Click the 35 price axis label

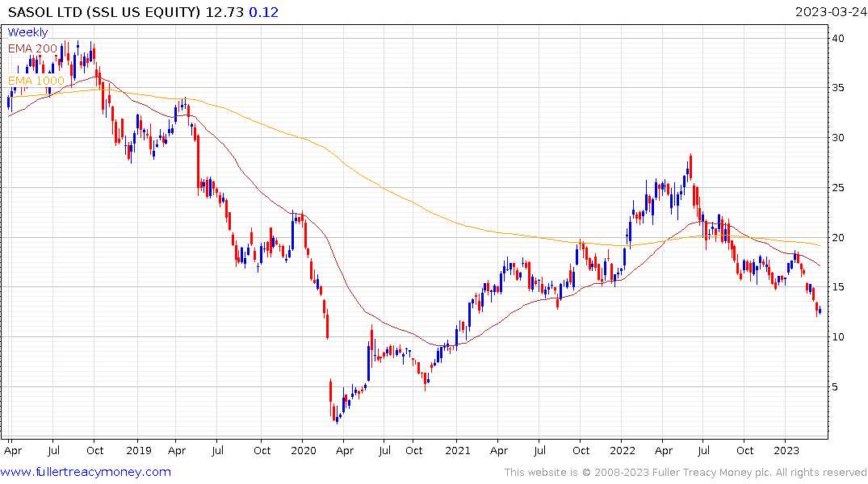click(837, 88)
